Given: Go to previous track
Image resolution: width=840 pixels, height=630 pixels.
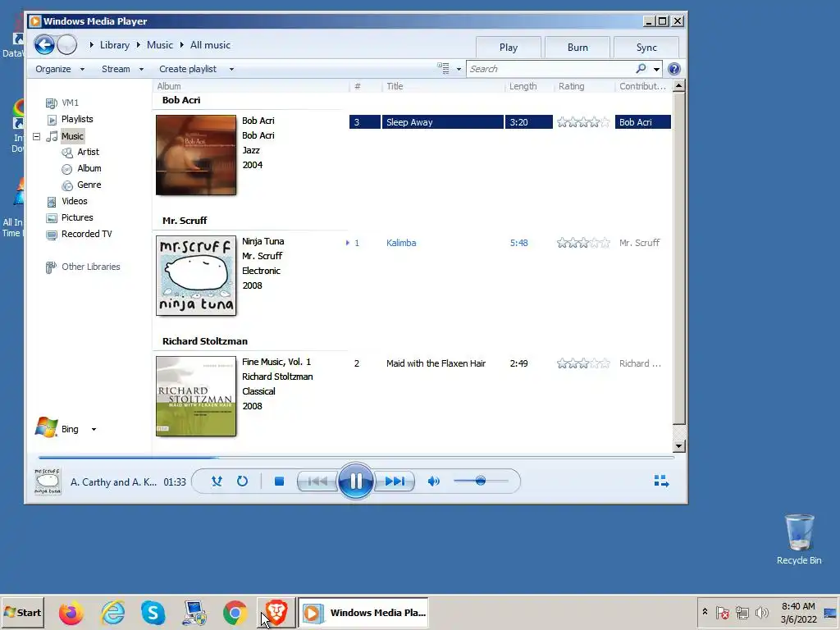Looking at the screenshot, I should pos(317,481).
